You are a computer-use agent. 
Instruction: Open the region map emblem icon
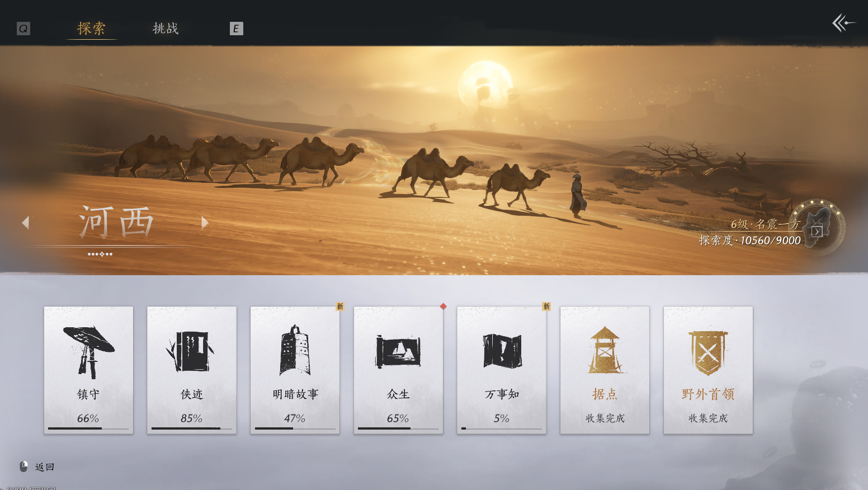tap(818, 228)
